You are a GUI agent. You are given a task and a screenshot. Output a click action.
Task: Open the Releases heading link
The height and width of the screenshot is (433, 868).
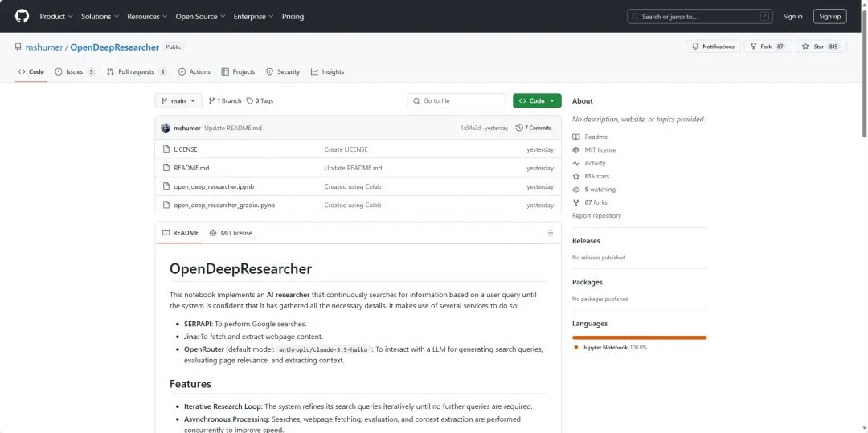[586, 241]
